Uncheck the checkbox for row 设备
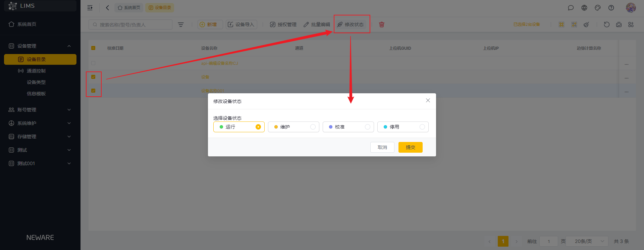Image resolution: width=644 pixels, height=250 pixels. 93,77
